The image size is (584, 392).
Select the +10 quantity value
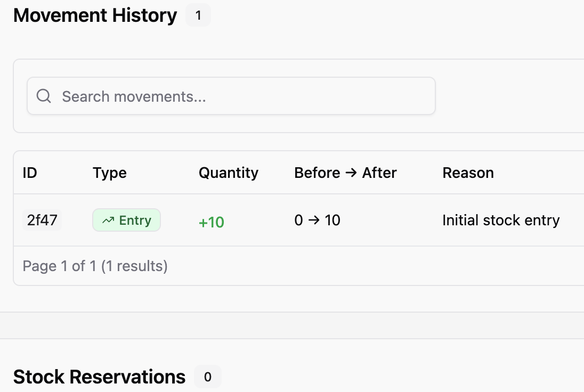(x=212, y=222)
